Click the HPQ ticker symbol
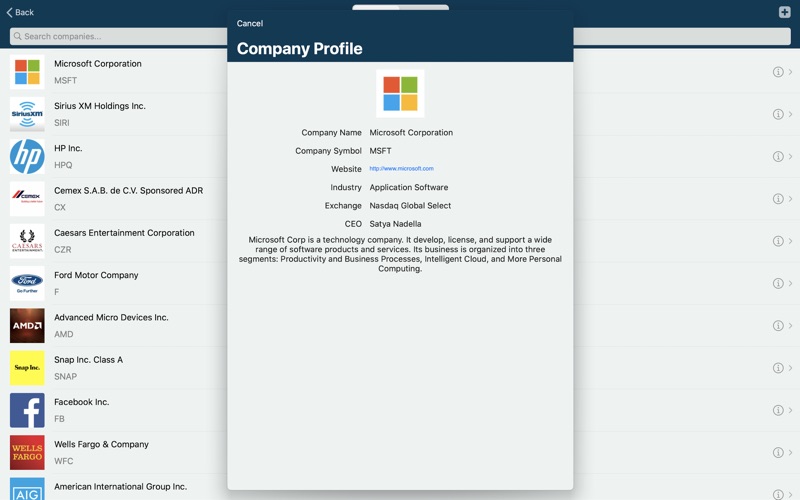This screenshot has width=800, height=500. pos(63,165)
